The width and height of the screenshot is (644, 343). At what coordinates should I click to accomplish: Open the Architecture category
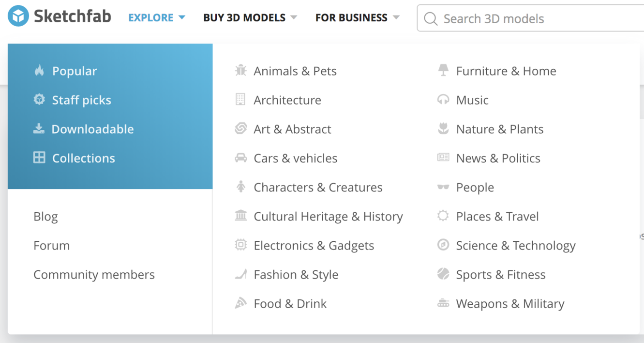[287, 100]
